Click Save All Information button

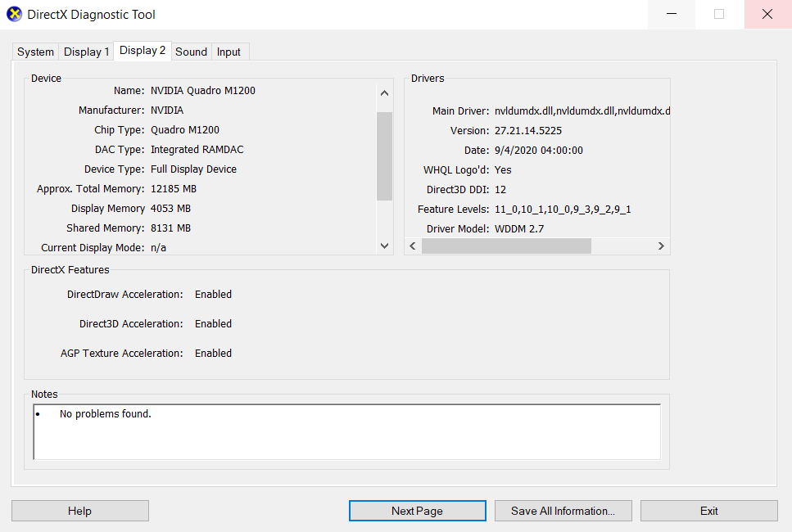(x=563, y=511)
